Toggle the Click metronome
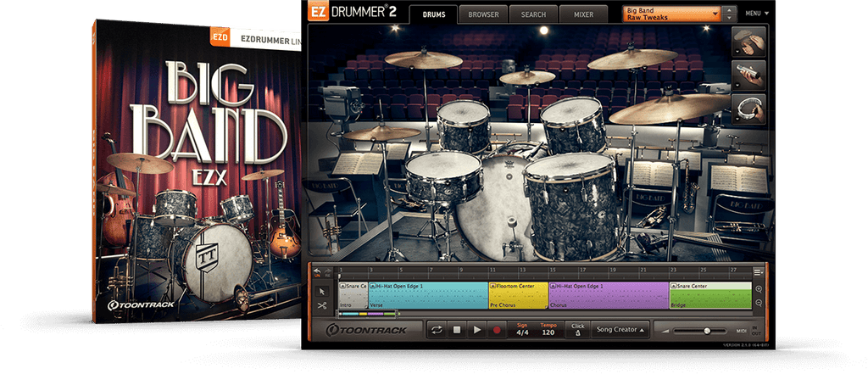 click(x=578, y=330)
